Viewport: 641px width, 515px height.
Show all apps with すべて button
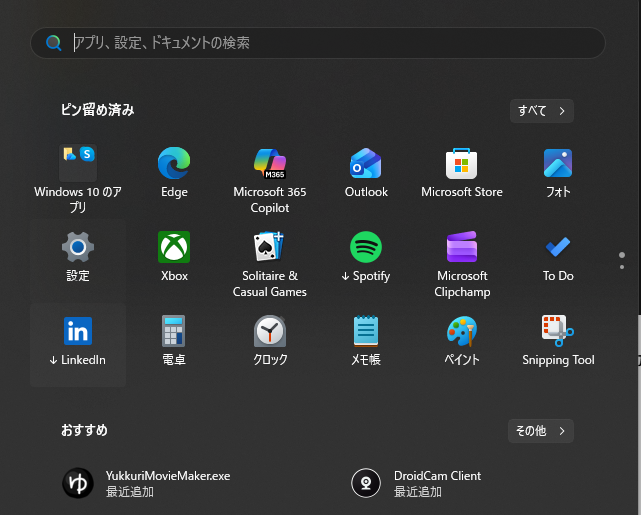point(542,111)
